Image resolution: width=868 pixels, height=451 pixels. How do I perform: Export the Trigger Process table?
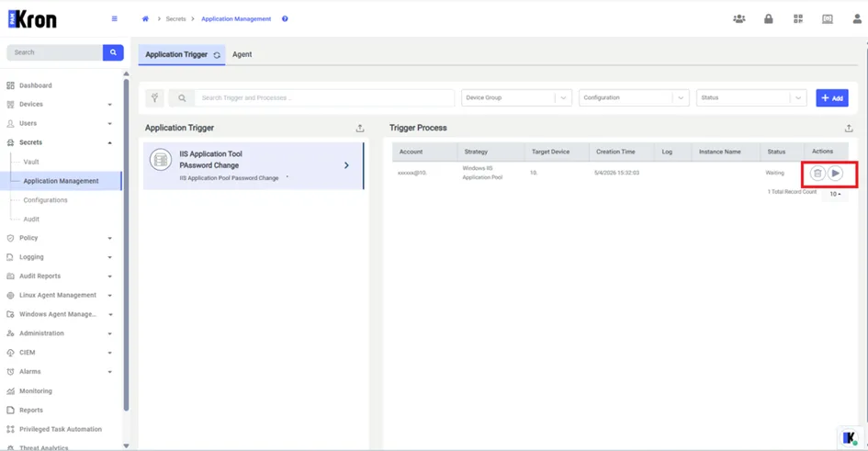pos(849,128)
